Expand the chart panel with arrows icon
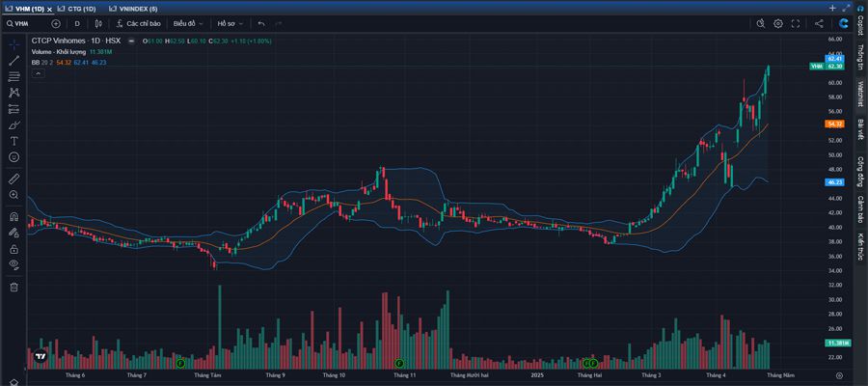 pyautogui.click(x=846, y=8)
